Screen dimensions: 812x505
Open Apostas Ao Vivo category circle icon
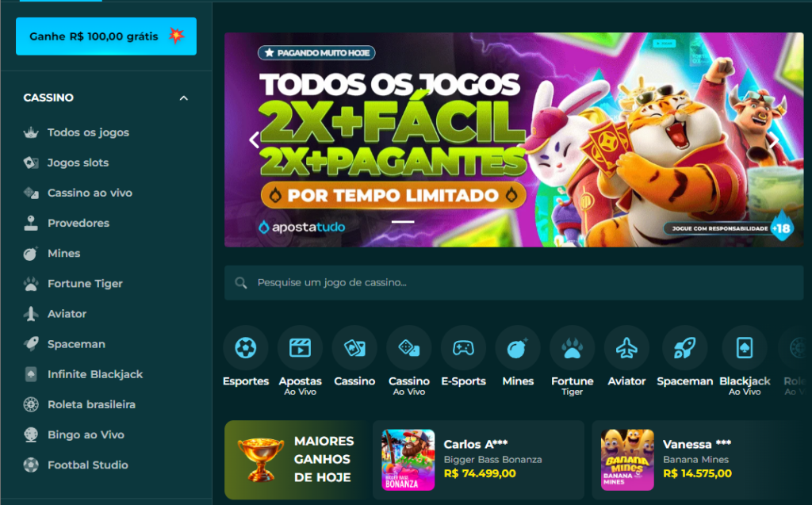pos(301,348)
